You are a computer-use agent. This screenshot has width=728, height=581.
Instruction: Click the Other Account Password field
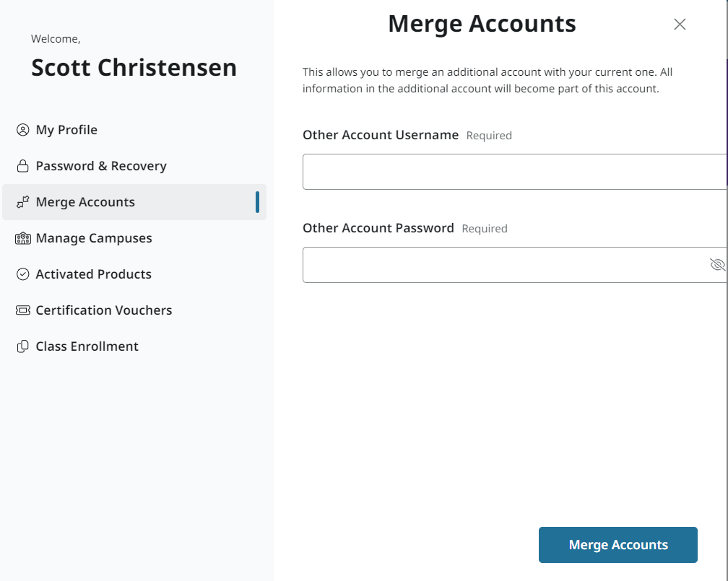(x=506, y=264)
